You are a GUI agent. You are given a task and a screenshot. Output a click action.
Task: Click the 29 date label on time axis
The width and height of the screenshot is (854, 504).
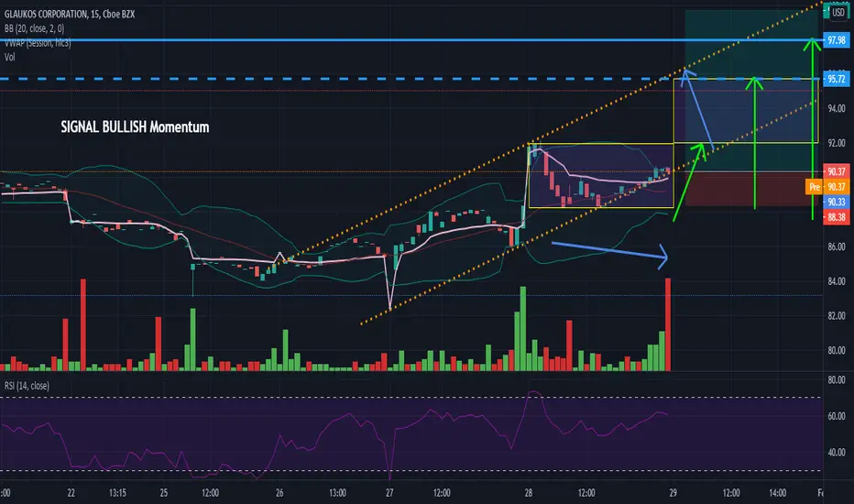673,493
